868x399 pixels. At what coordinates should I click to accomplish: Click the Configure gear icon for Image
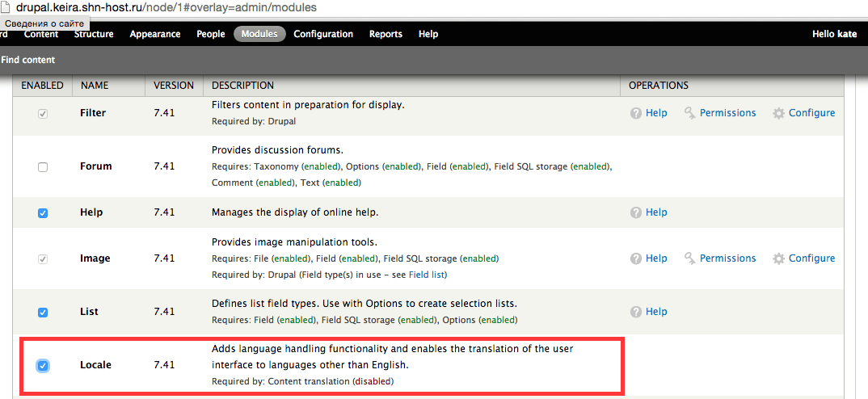tap(778, 258)
